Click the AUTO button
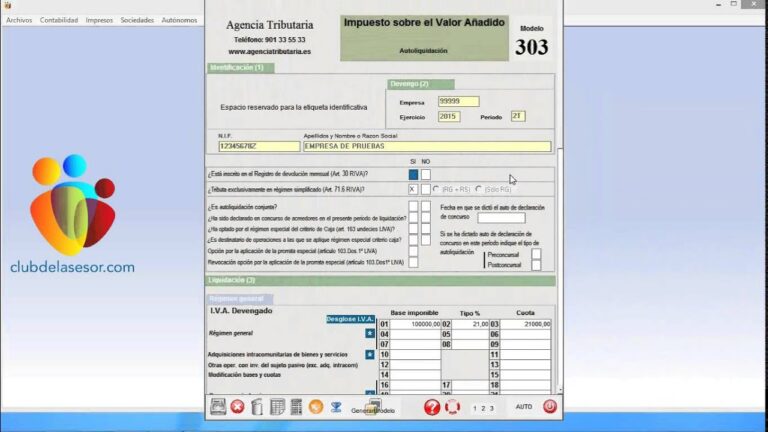This screenshot has width=768, height=432. pyautogui.click(x=524, y=407)
